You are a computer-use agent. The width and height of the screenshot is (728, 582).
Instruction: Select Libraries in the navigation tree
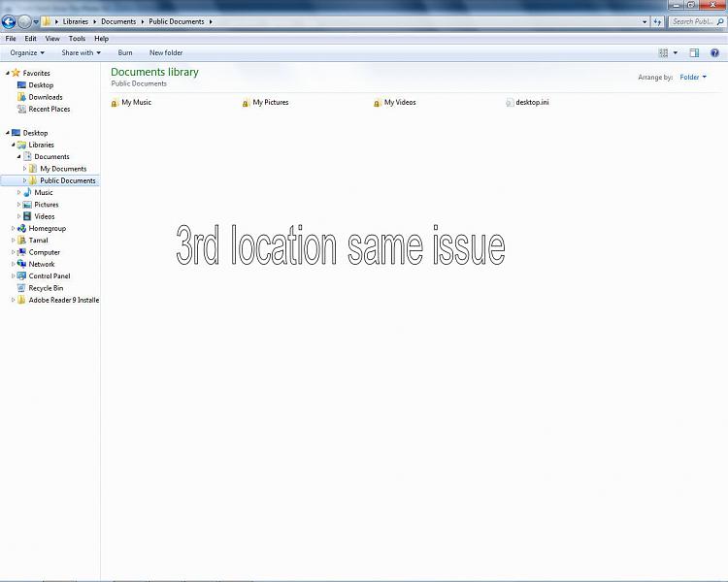(x=36, y=145)
